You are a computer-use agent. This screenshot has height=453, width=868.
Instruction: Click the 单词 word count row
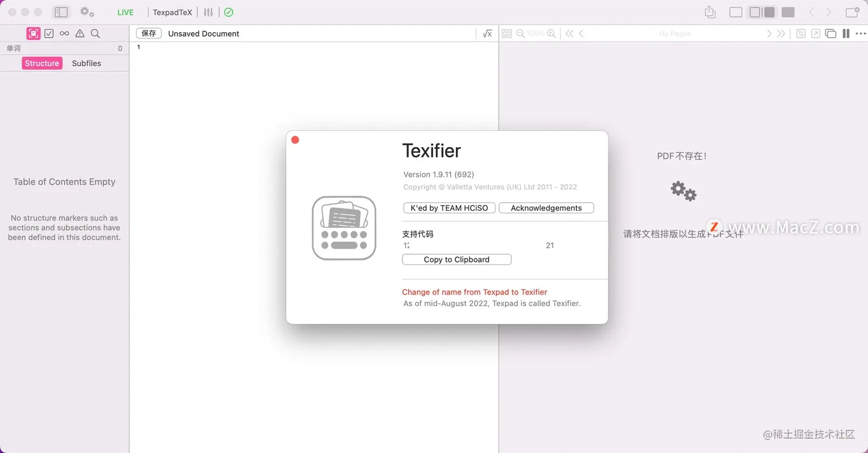pos(64,49)
